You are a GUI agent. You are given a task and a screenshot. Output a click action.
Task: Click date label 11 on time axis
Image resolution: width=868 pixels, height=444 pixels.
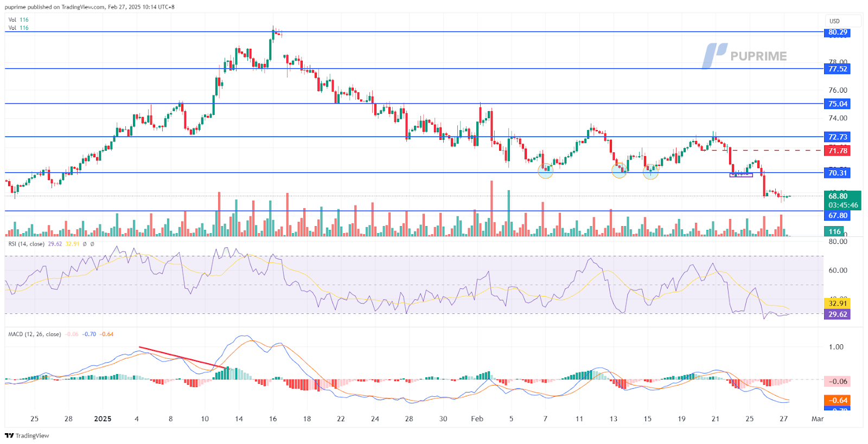coord(579,419)
